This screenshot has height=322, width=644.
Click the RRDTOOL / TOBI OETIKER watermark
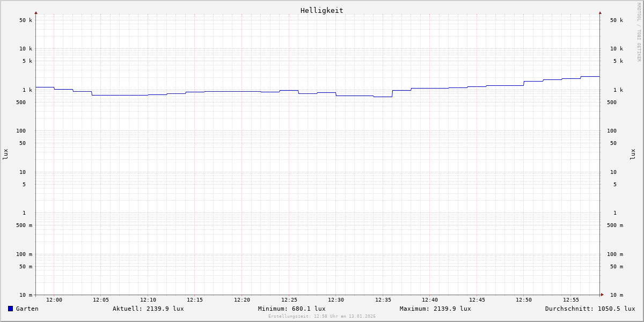click(x=639, y=32)
